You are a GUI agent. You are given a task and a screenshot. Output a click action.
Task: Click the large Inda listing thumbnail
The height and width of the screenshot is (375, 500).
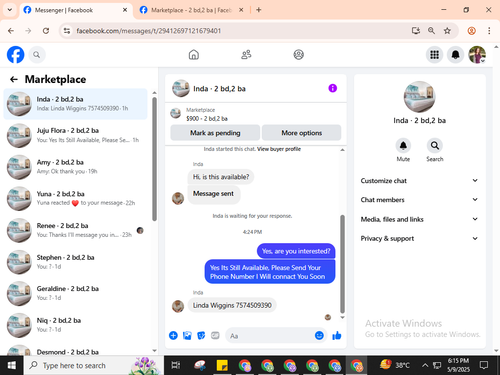pos(419,97)
